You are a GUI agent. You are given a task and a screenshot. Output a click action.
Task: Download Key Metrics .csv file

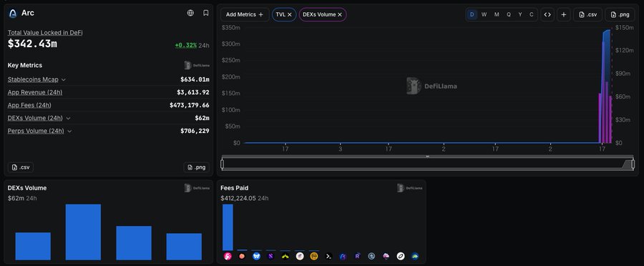pos(21,167)
